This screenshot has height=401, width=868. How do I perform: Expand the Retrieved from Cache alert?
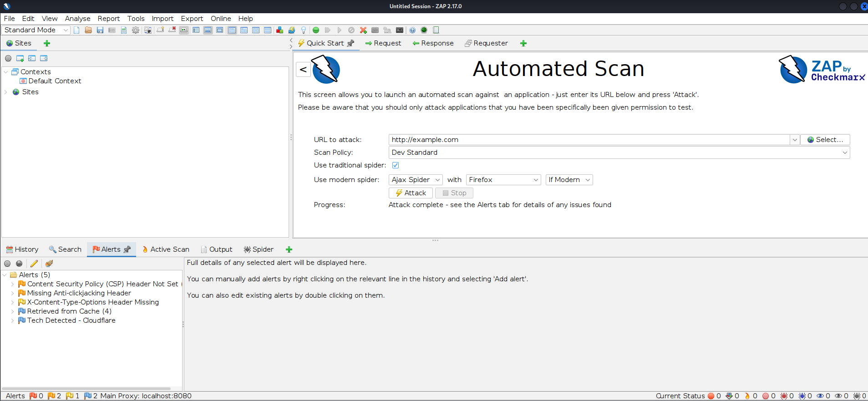[x=12, y=311]
